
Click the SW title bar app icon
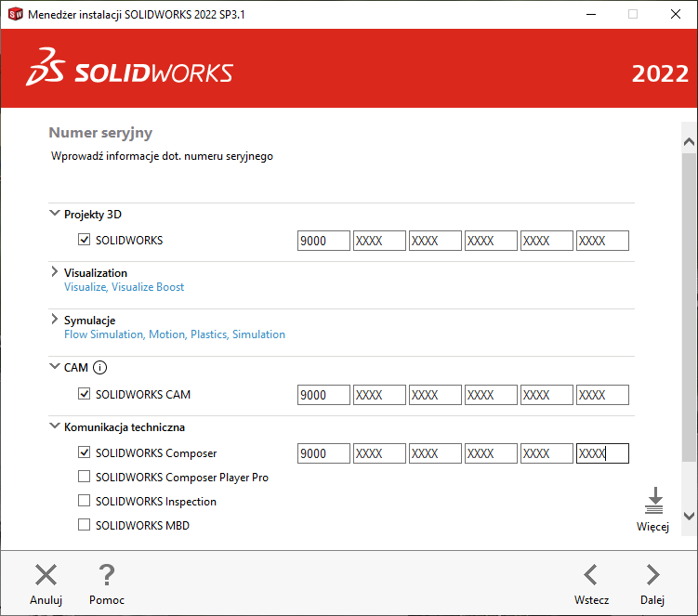(16, 14)
